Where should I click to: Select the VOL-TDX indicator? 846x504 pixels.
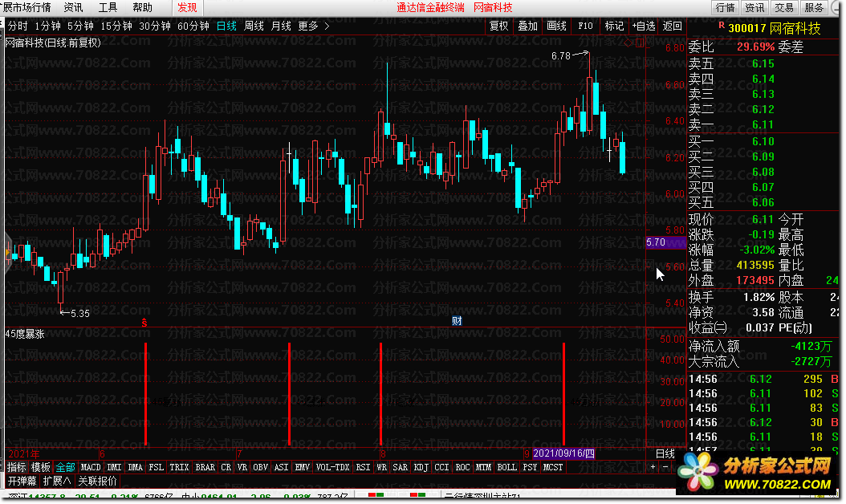332,467
